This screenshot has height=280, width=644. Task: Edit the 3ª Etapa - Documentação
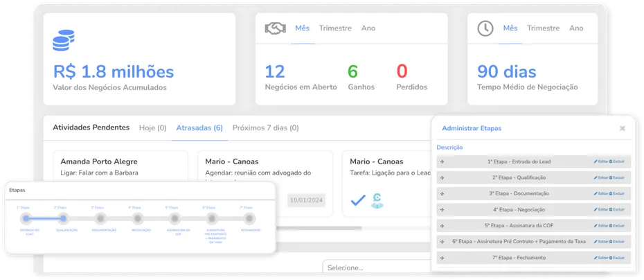(601, 193)
